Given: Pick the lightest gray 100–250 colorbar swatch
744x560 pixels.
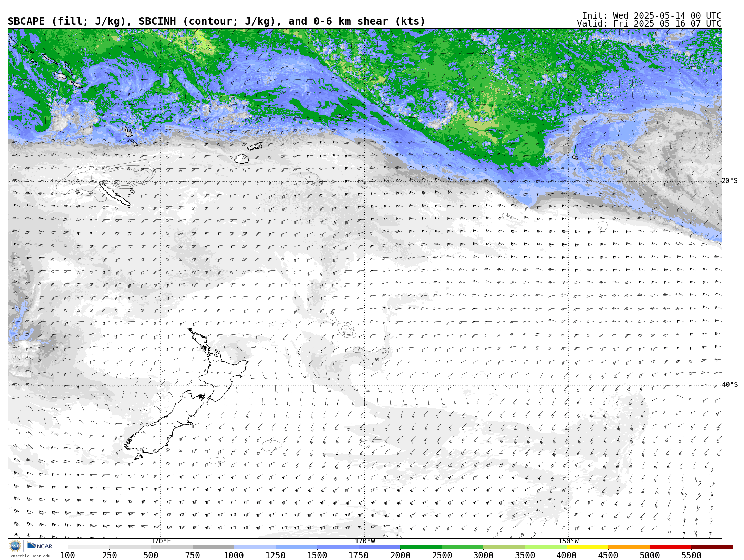Looking at the screenshot, I should point(89,547).
